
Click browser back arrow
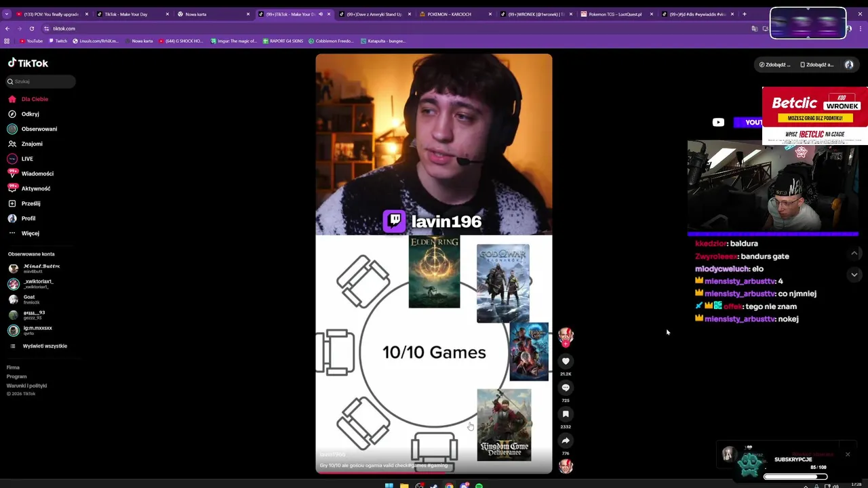coord(7,28)
